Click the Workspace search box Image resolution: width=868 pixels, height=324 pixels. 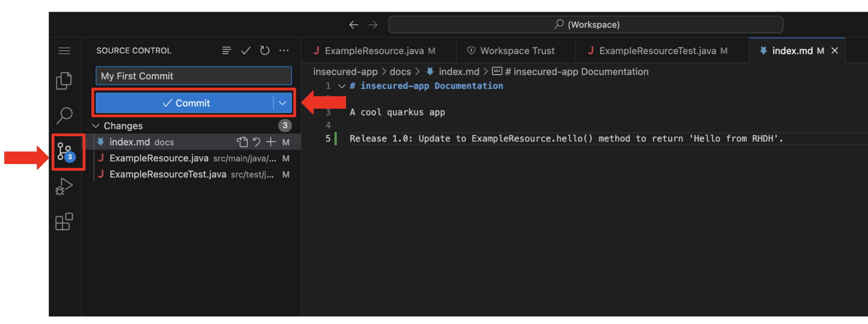586,25
